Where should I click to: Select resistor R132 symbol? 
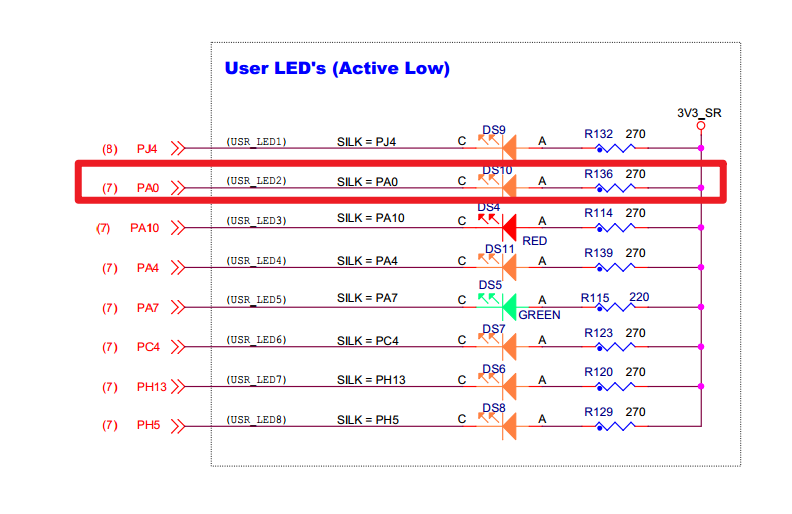pos(615,148)
